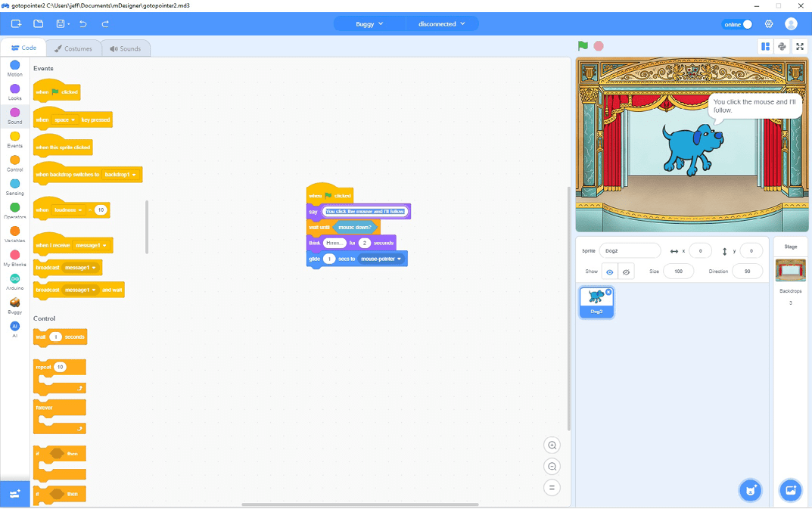Select the Stage backdrop thumbnail
This screenshot has width=812, height=509.
790,270
